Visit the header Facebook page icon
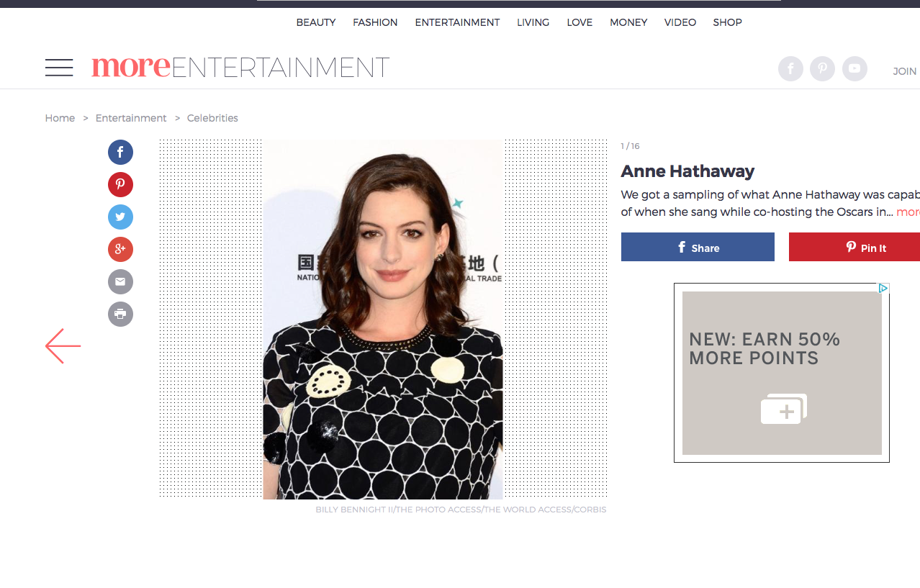 [790, 69]
